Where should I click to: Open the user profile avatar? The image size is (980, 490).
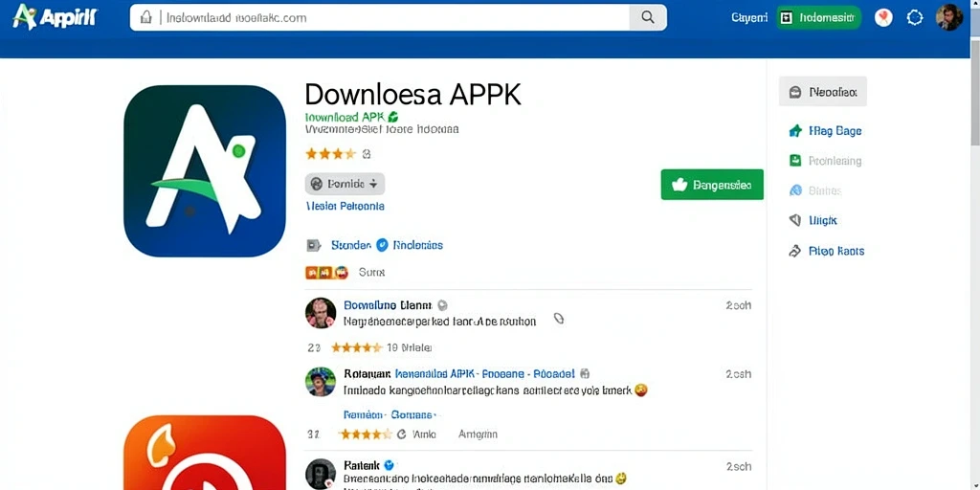coord(949,17)
